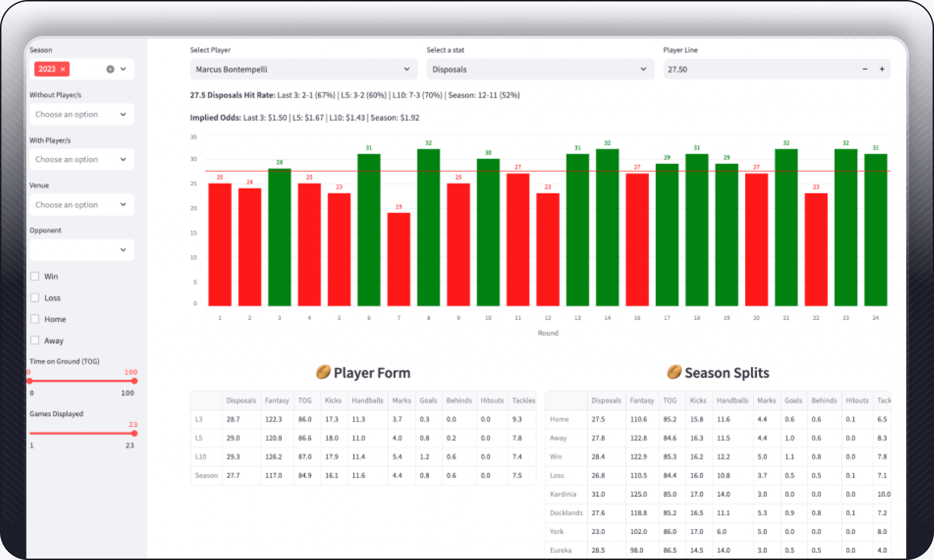Click the round 7 bar showing 19
The height and width of the screenshot is (560, 934).
pyautogui.click(x=399, y=259)
